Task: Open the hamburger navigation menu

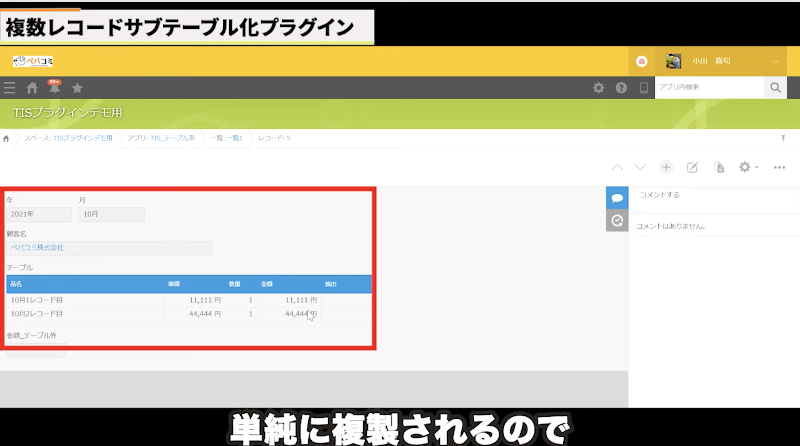Action: pos(10,88)
